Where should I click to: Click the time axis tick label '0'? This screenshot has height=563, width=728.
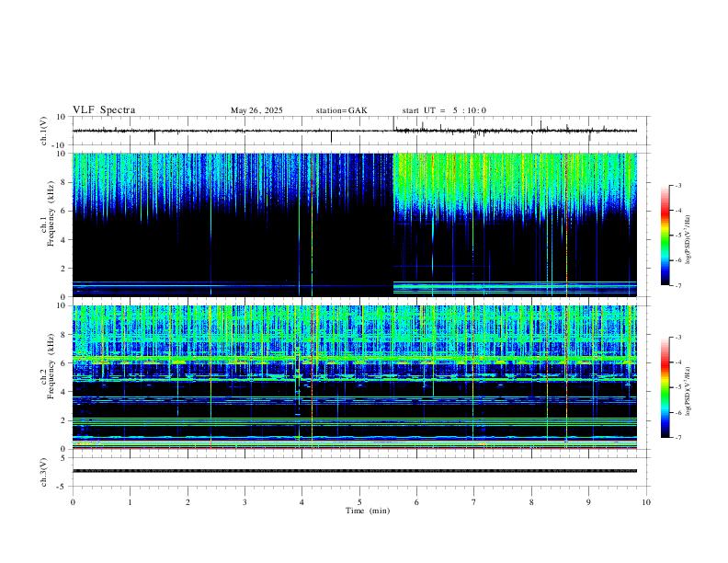pos(73,502)
